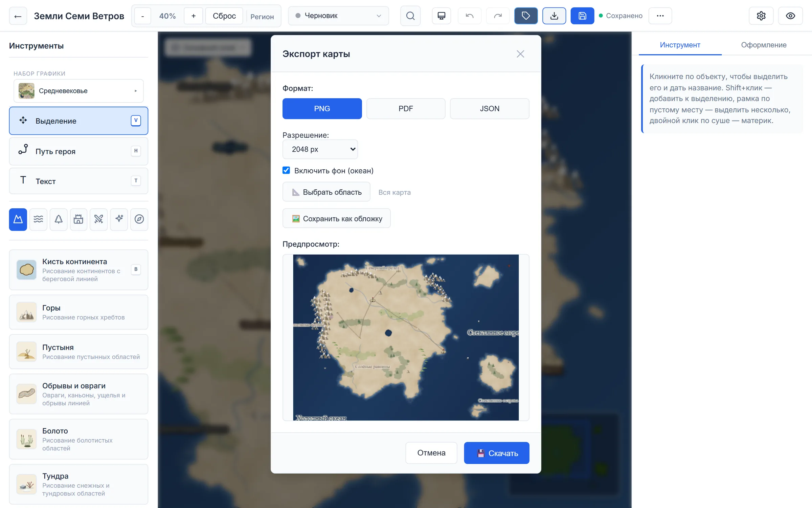Select the sparkles effects category icon

coord(119,219)
